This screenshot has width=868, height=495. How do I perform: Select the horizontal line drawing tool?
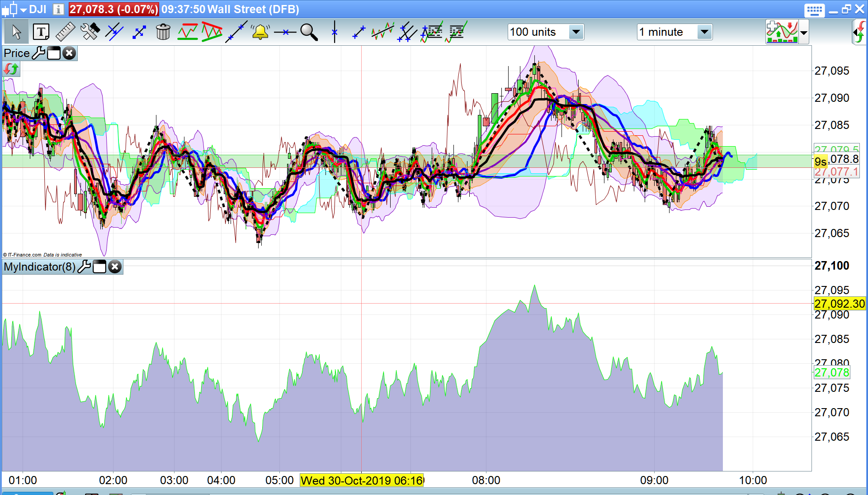pyautogui.click(x=285, y=32)
